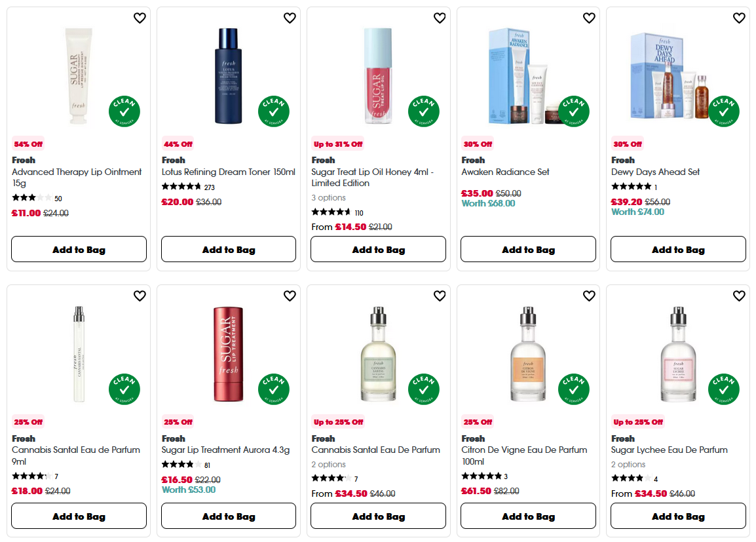The image size is (756, 542).
Task: Toggle the wishlist heart on Cannabis Santal Eau De Parfum 100ml
Action: pos(440,296)
